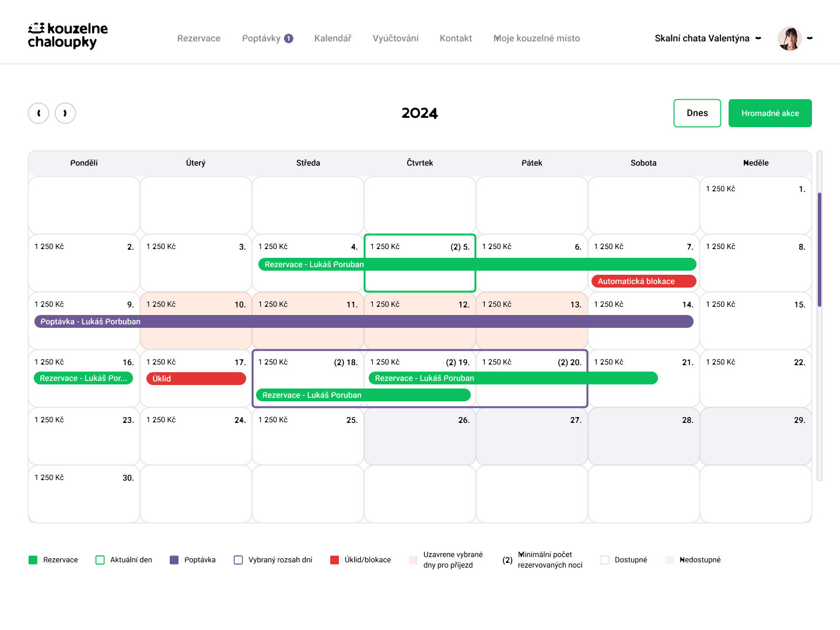Open the Skalní chata Valentýna selector
840x630 pixels.
(702, 38)
